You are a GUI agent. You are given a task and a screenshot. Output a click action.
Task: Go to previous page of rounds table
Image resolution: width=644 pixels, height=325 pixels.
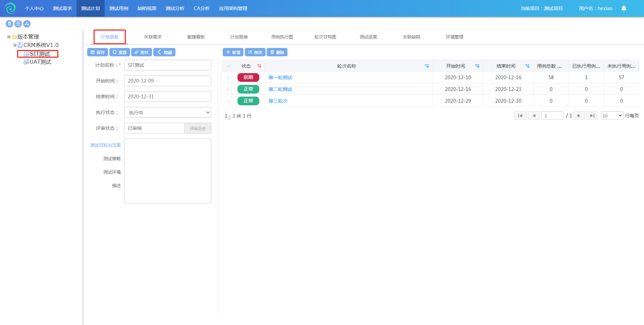coord(534,116)
